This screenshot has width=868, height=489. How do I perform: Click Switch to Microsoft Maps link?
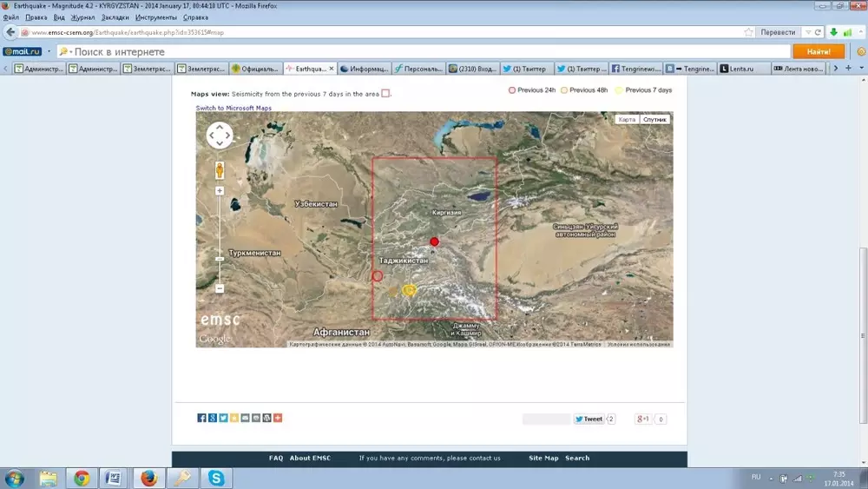click(x=233, y=109)
